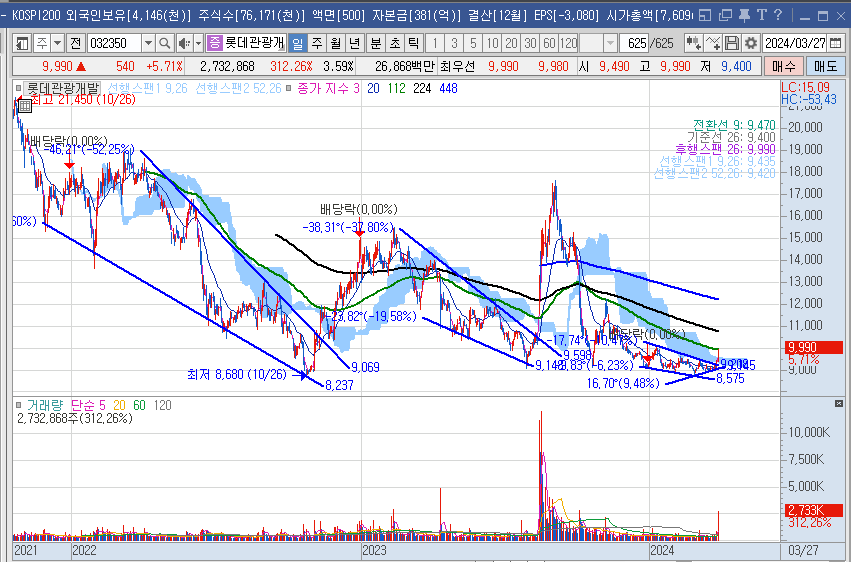The image size is (851, 562).
Task: Click the 120 interval button
Action: click(568, 43)
